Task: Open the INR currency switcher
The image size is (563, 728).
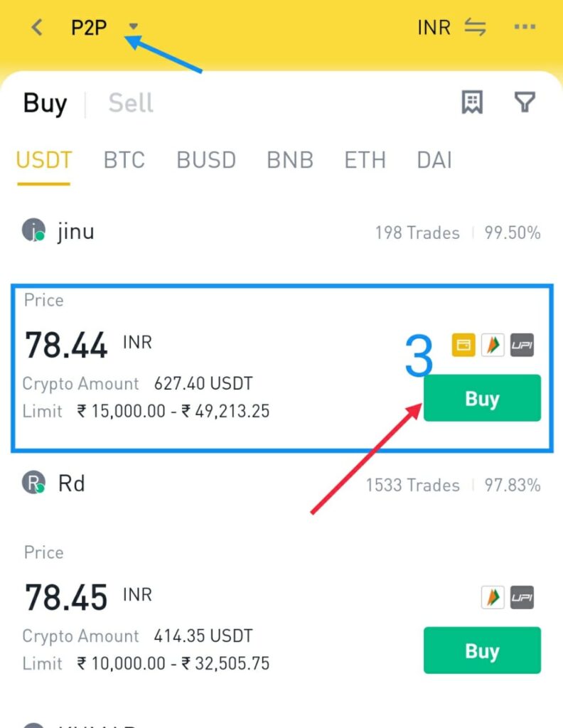Action: coord(434,28)
